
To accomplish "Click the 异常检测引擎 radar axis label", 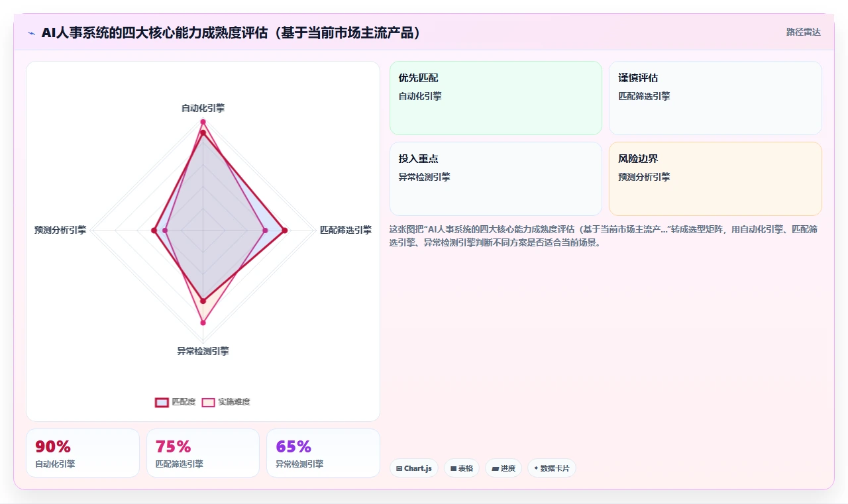I will (203, 351).
